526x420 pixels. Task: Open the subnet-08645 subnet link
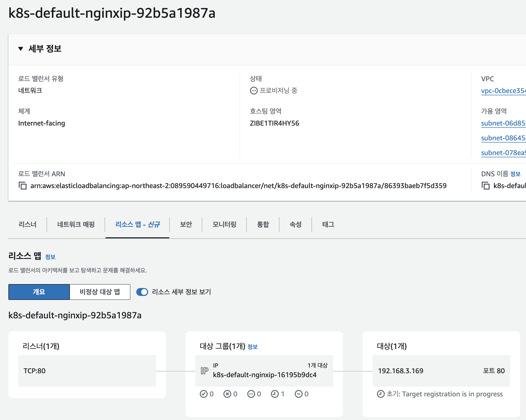[x=503, y=138]
